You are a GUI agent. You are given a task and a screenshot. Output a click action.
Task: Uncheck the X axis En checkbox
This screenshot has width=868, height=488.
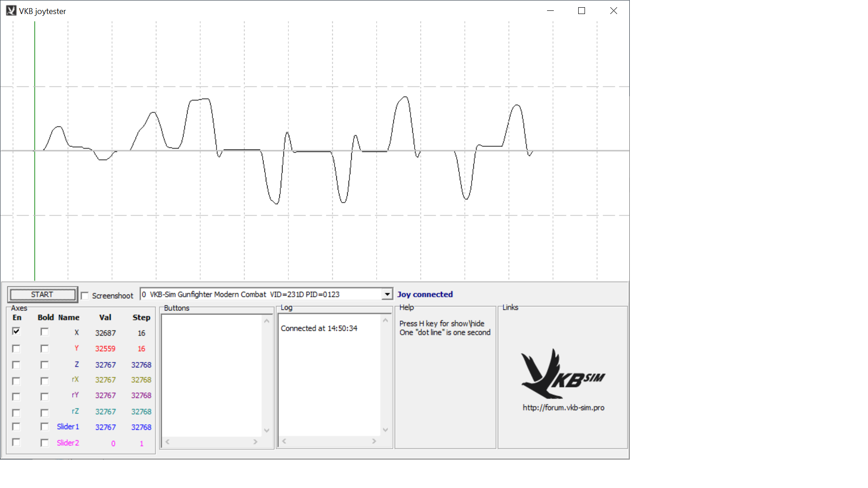click(16, 332)
